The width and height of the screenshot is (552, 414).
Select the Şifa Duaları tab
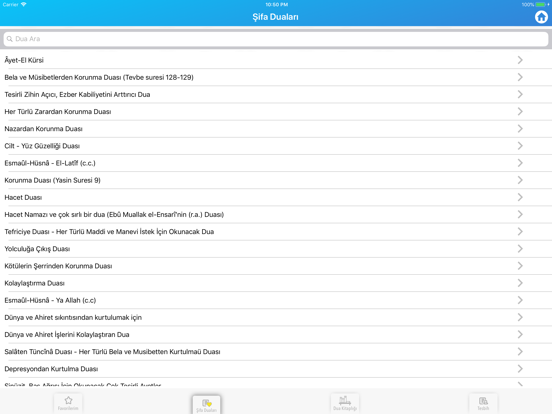[207, 404]
